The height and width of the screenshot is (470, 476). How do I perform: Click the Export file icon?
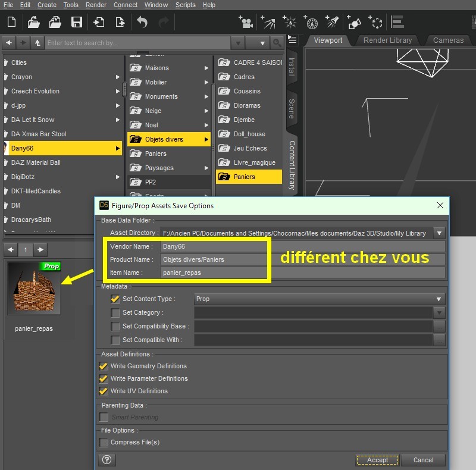coord(120,22)
